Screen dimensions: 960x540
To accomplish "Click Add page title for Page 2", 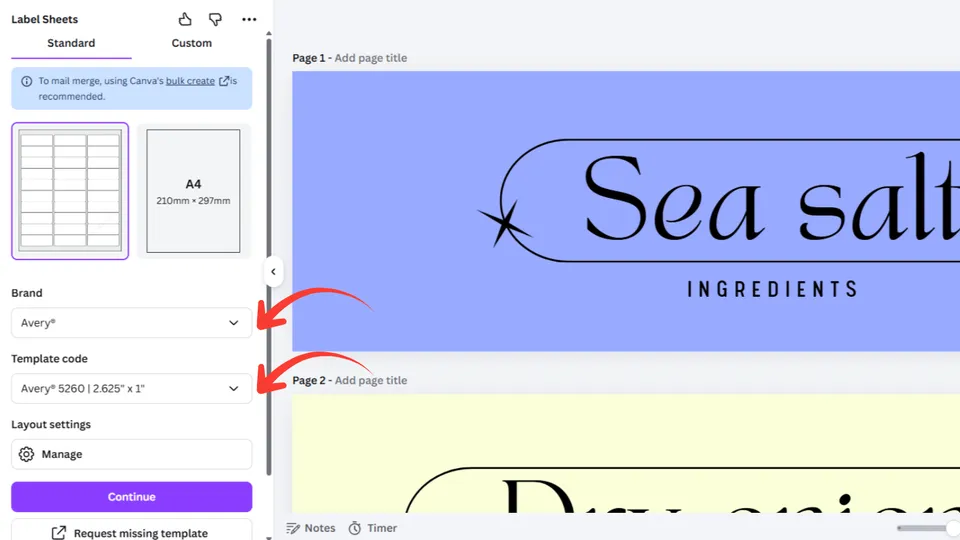I will tap(370, 380).
